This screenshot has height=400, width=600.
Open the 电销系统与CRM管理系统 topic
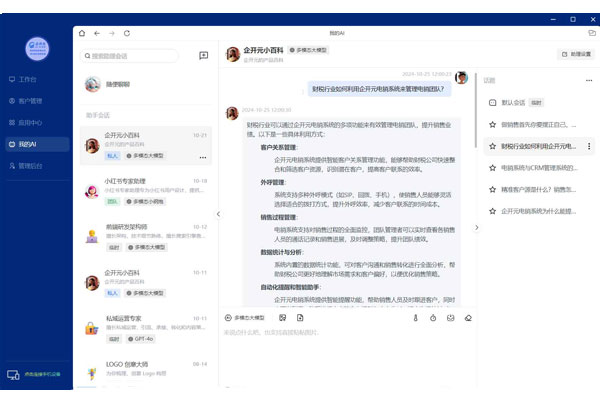pyautogui.click(x=540, y=168)
